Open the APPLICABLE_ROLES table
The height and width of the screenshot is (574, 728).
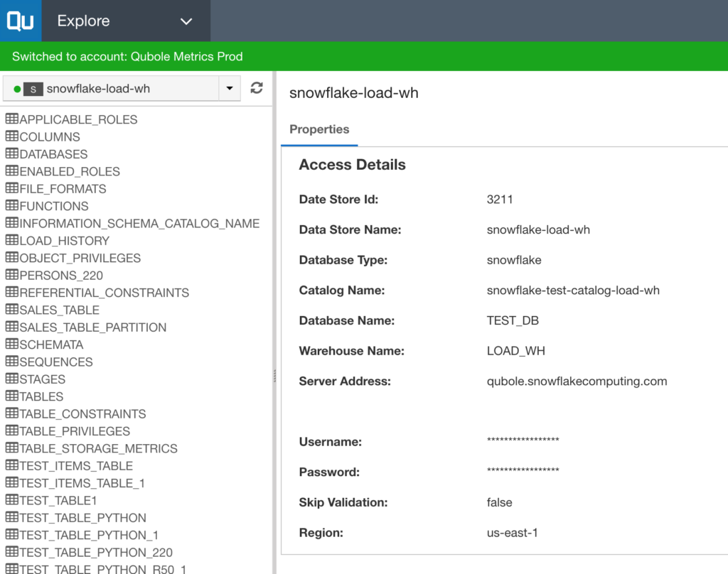(78, 120)
